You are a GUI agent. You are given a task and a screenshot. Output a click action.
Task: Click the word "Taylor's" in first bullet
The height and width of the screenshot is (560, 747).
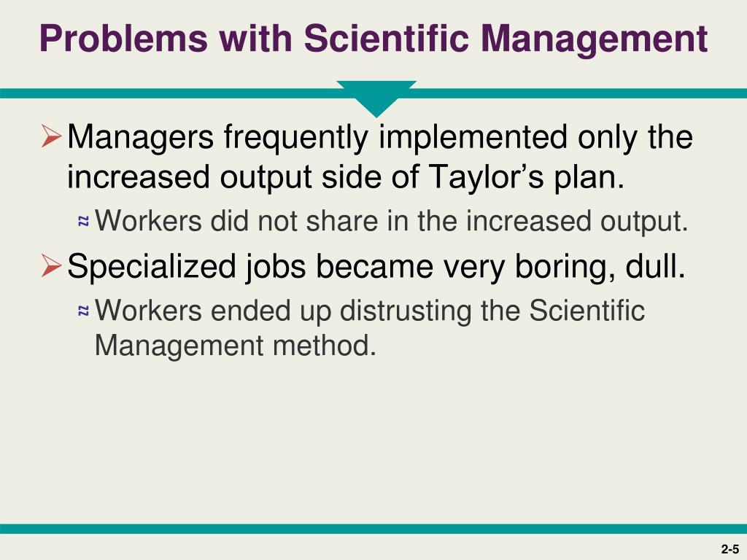point(487,176)
